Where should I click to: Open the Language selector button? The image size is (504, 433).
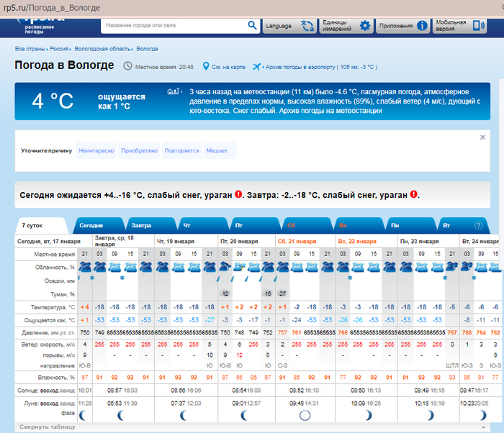(x=289, y=26)
